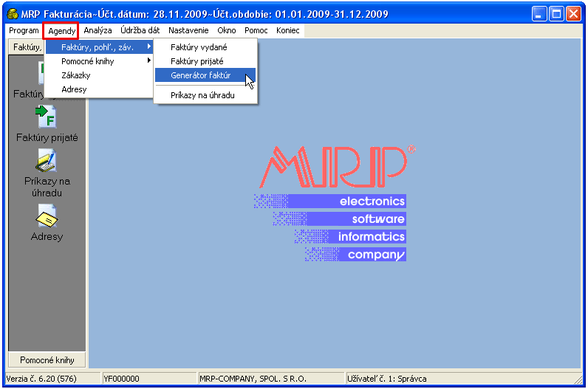The height and width of the screenshot is (389, 588).
Task: Click the Užívateľ č. 1: Správca status entry
Action: click(x=386, y=379)
